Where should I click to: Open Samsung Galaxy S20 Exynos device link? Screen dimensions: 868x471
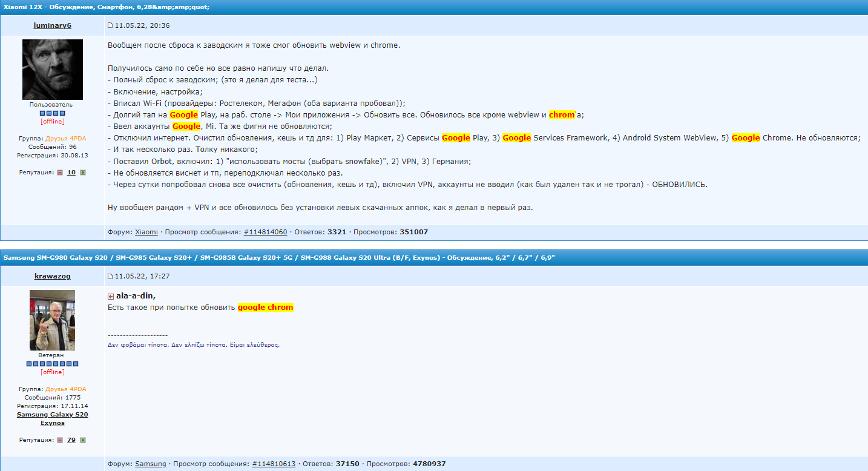point(53,419)
